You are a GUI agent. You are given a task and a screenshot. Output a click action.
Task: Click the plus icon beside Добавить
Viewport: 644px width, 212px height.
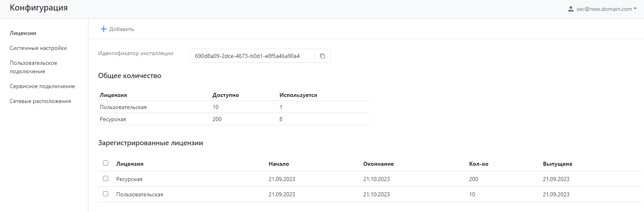[103, 29]
